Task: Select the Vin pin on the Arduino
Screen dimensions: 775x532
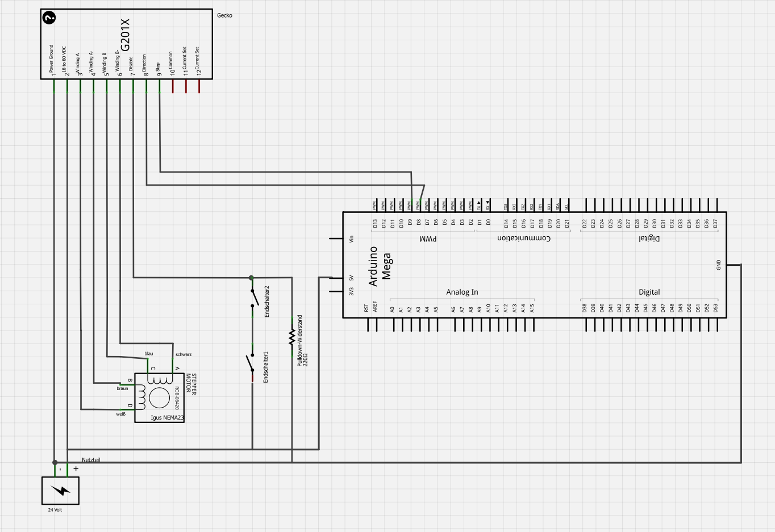Action: coord(336,239)
